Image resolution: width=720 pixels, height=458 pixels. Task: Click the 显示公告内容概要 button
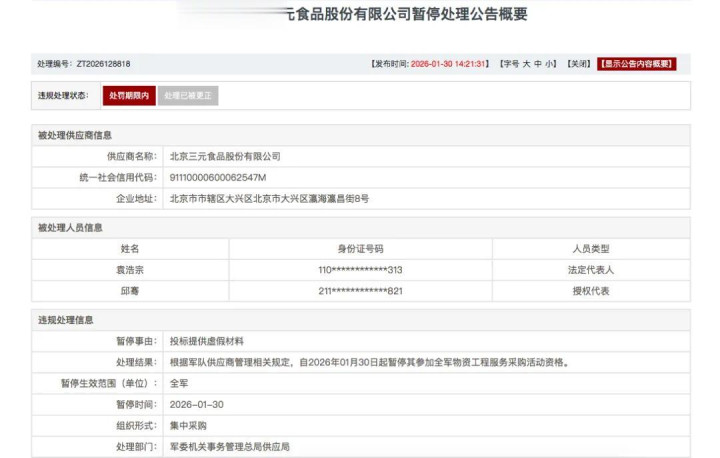click(637, 64)
